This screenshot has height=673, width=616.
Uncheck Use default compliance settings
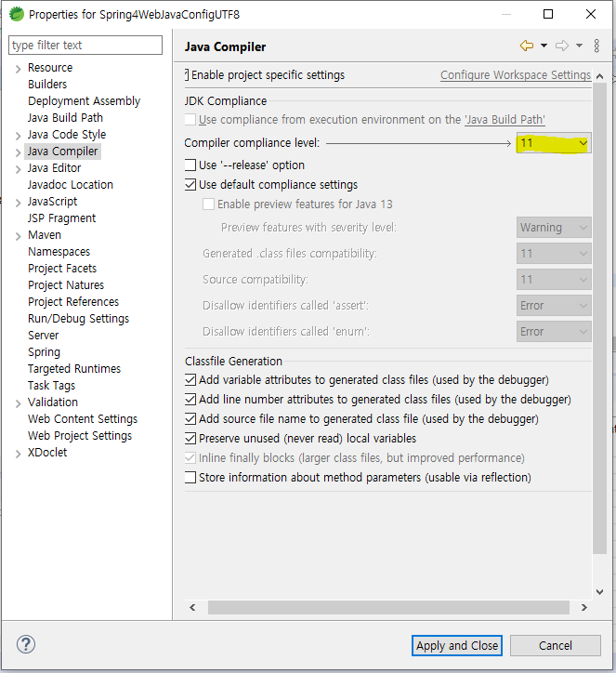[190, 185]
